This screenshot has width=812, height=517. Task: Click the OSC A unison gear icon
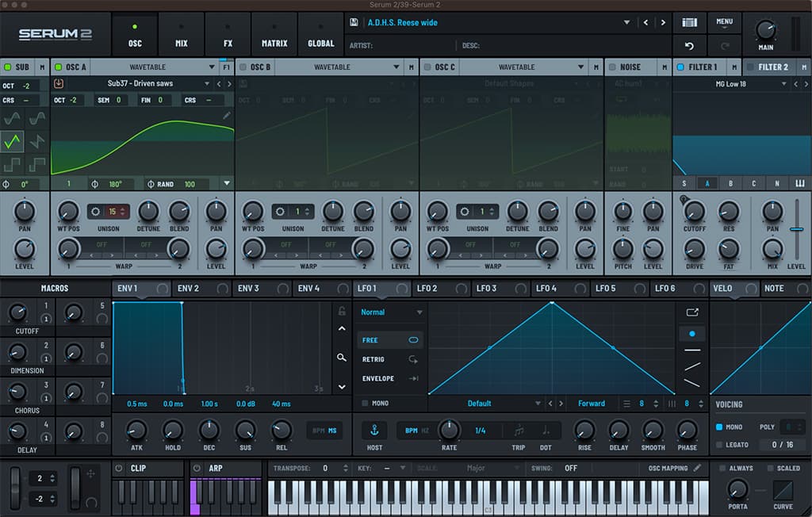click(95, 212)
